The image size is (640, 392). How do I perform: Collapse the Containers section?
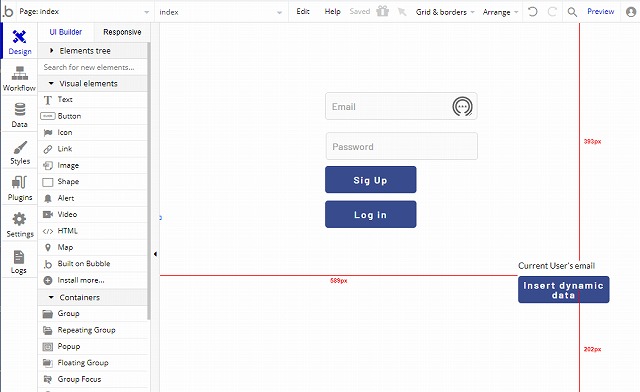pyautogui.click(x=93, y=297)
